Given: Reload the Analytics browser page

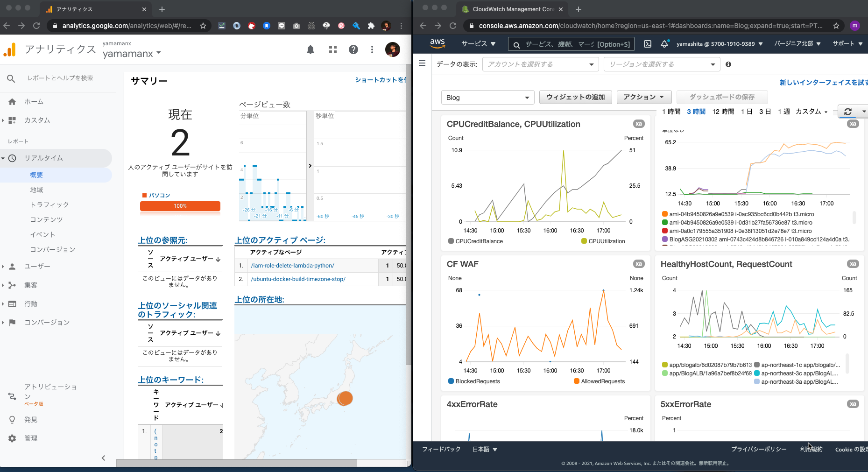Looking at the screenshot, I should click(36, 26).
